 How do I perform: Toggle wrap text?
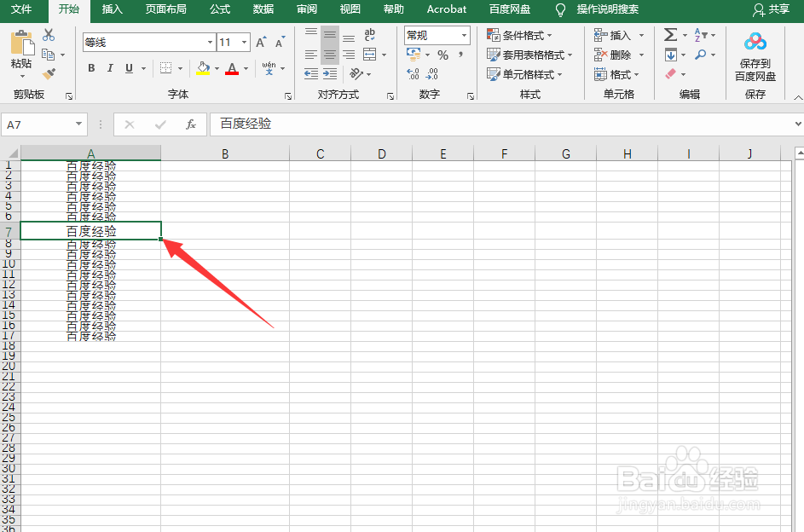pos(370,35)
